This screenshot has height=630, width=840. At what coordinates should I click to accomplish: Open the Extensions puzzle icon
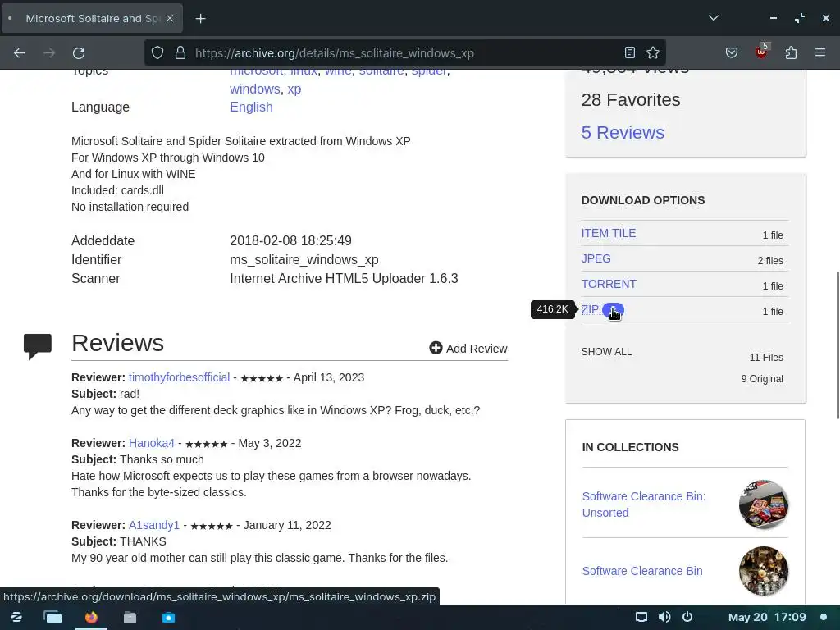pyautogui.click(x=791, y=52)
